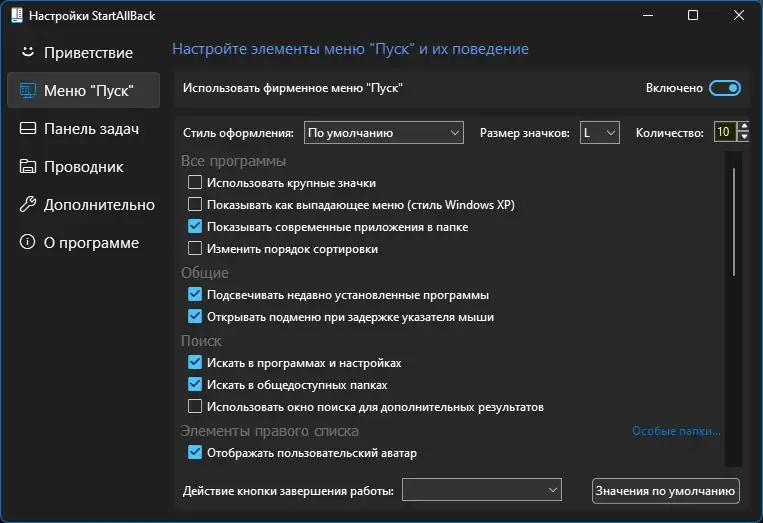
Task: Disable Открывать подменю при задержке указателя
Action: (195, 316)
